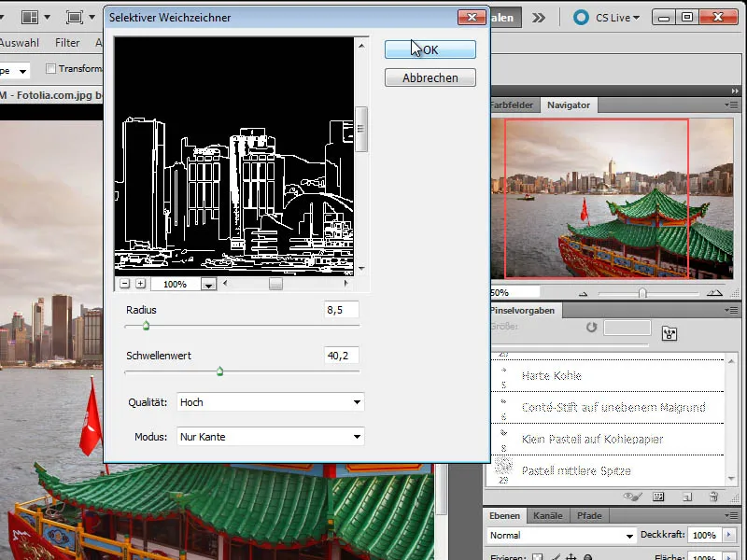Open the Deckkraft slider arrow
Image resolution: width=747 pixels, height=560 pixels.
(x=728, y=535)
